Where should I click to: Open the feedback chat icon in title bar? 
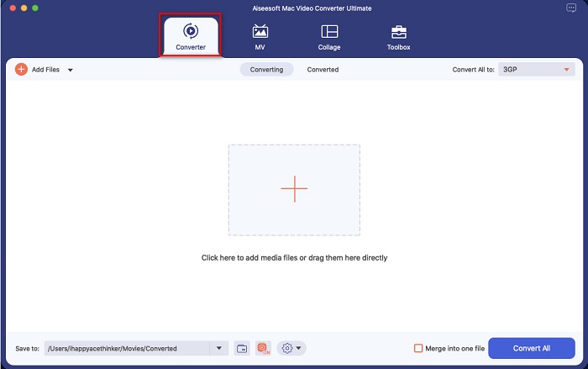point(571,8)
